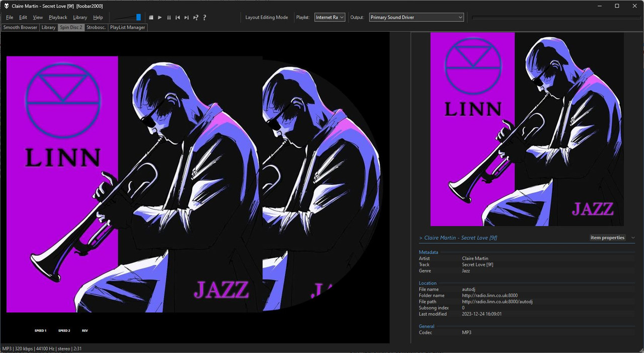Image resolution: width=644 pixels, height=353 pixels.
Task: Start playback with the Play button
Action: coord(160,17)
